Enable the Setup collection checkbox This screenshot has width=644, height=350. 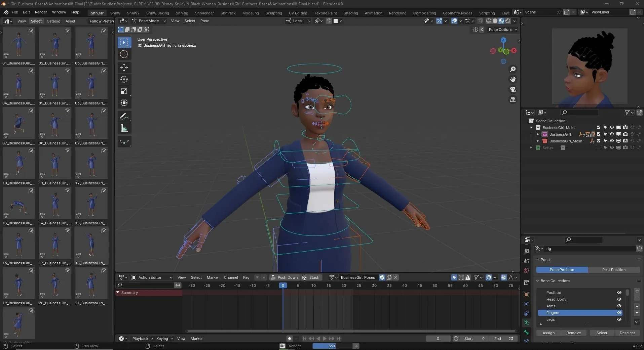(599, 148)
